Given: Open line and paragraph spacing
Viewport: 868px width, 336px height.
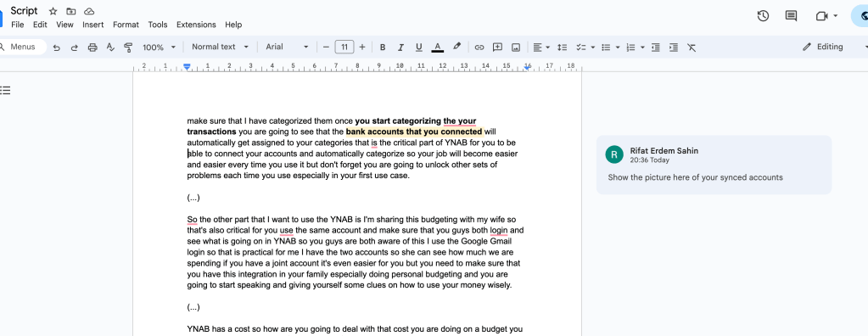Looking at the screenshot, I should 562,48.
